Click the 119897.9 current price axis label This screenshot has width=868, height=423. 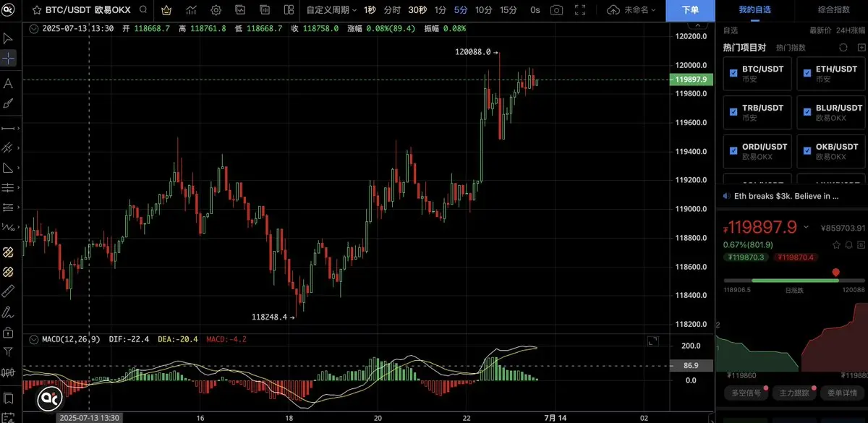tap(691, 80)
